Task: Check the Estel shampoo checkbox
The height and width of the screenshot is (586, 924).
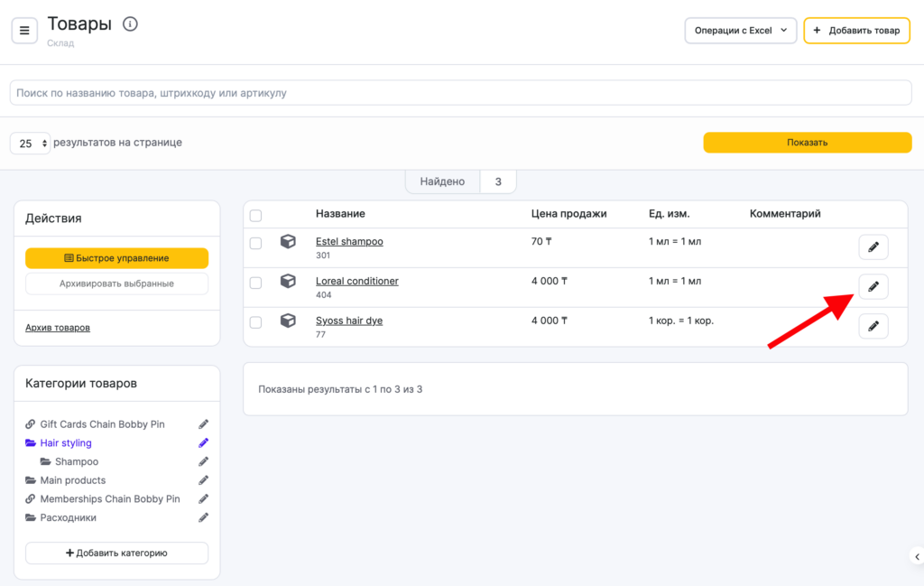Action: pyautogui.click(x=255, y=244)
